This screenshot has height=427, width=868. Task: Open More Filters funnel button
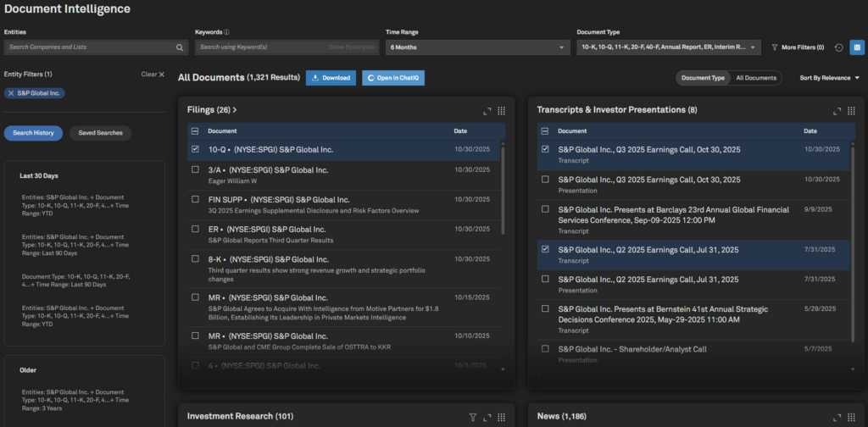[x=798, y=47]
